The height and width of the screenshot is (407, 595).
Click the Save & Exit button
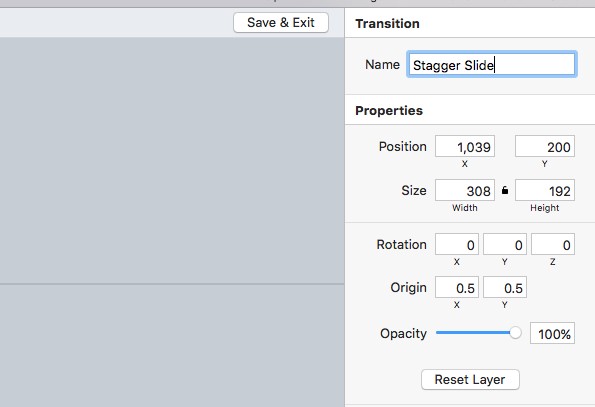[x=281, y=22]
